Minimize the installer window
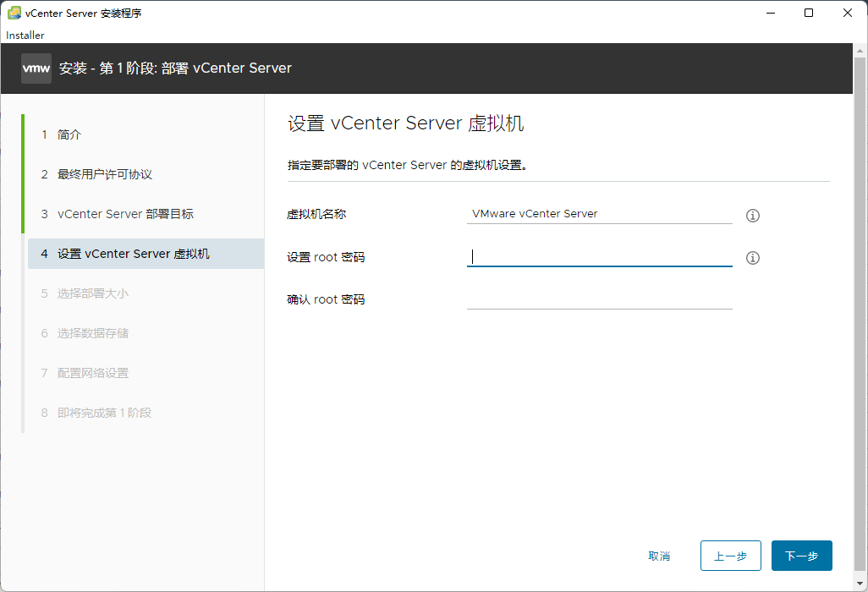868x592 pixels. (x=771, y=13)
